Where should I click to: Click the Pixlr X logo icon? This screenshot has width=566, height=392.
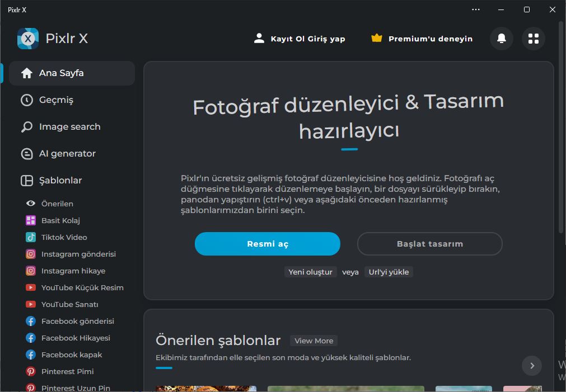28,38
